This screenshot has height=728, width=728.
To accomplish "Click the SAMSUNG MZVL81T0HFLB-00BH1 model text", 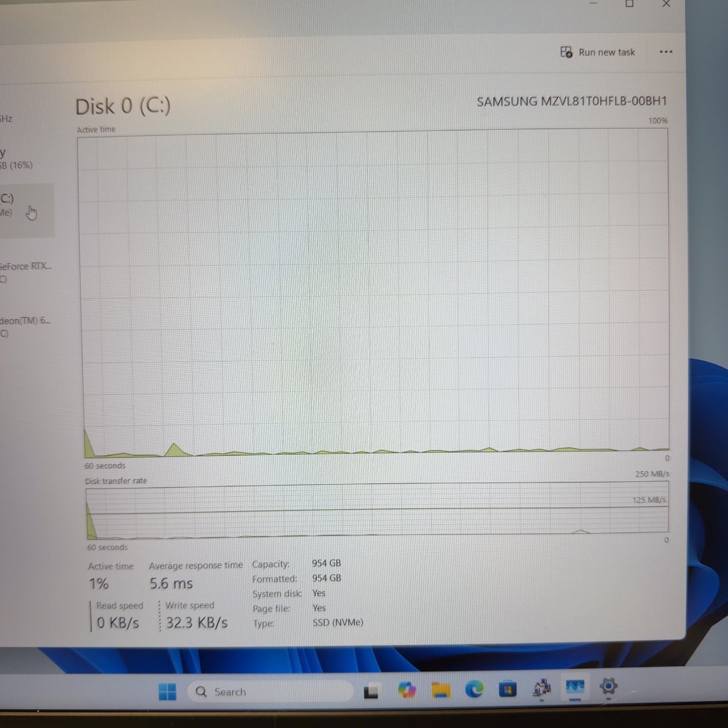I will click(572, 101).
